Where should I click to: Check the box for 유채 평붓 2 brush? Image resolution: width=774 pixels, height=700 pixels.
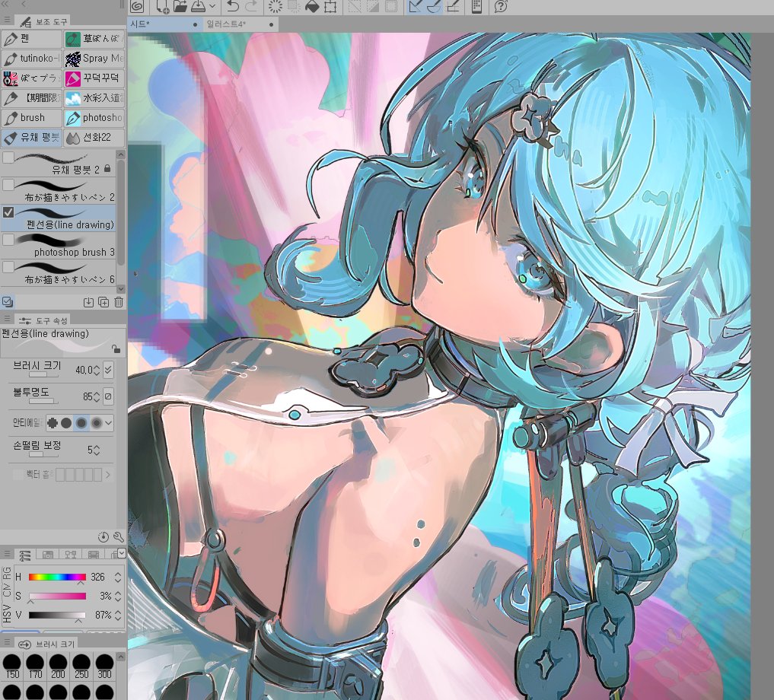(x=8, y=157)
